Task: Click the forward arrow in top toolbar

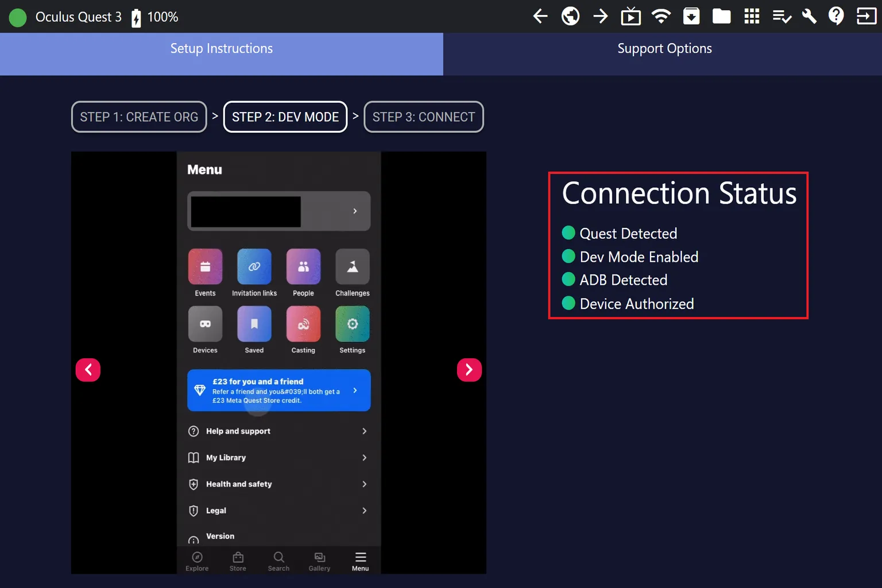Action: (x=601, y=16)
